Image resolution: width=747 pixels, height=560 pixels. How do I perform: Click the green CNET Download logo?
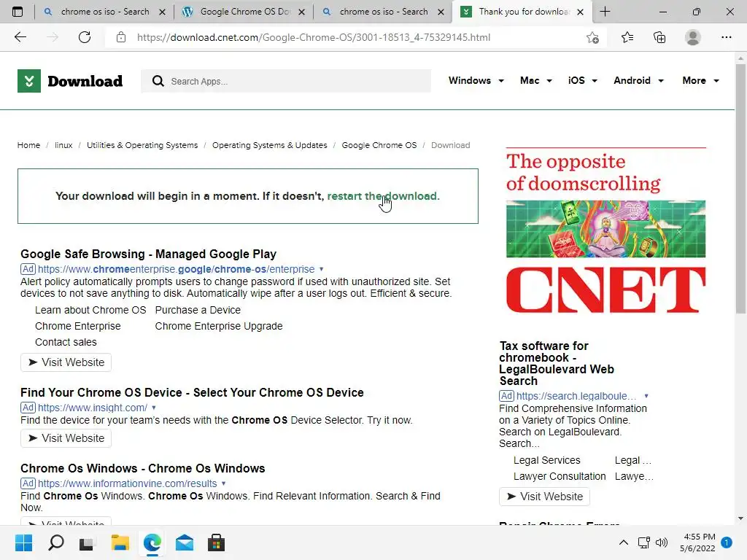pos(70,81)
